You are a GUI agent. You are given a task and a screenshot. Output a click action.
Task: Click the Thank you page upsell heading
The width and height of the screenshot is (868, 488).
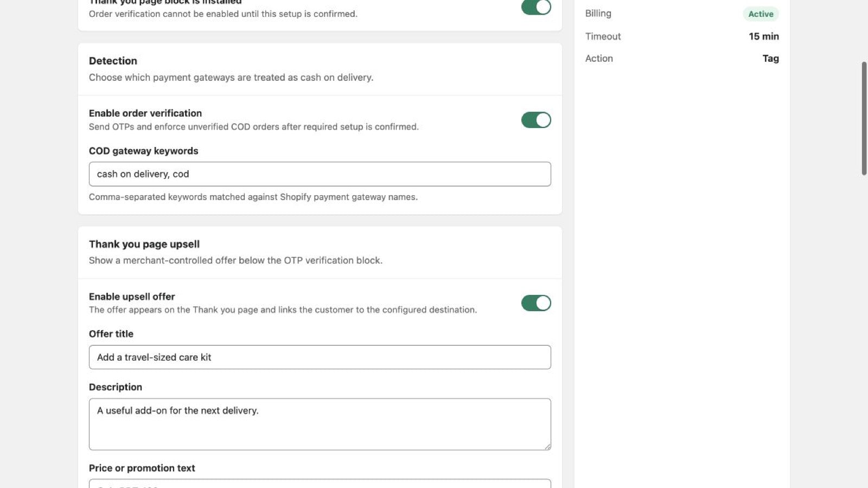(x=144, y=244)
